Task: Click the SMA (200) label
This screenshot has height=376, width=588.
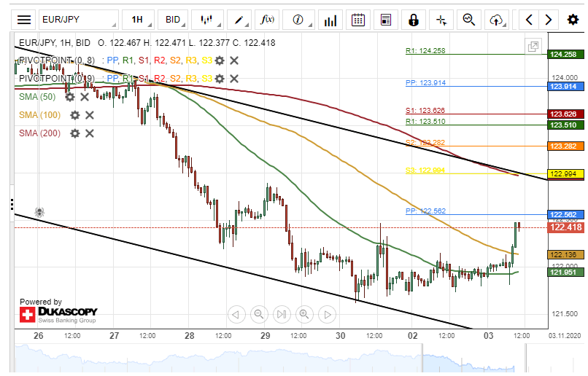Action: 39,133
